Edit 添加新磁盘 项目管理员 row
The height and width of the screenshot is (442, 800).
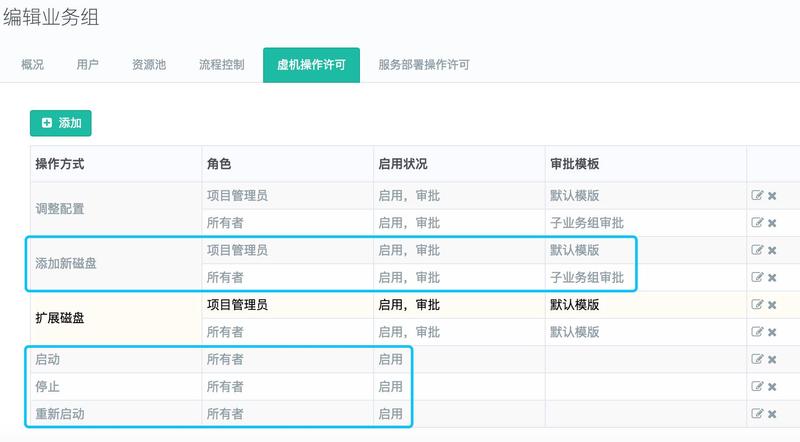pyautogui.click(x=757, y=250)
